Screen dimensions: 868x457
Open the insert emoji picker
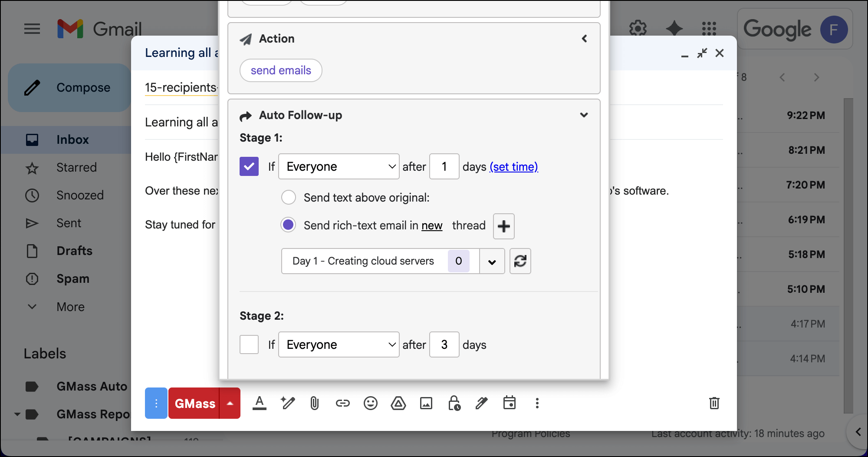click(x=370, y=404)
